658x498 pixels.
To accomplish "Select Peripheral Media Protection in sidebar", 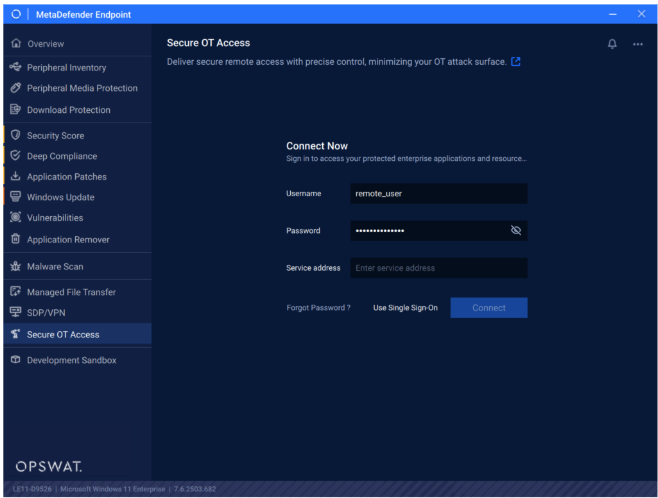I will click(x=78, y=88).
